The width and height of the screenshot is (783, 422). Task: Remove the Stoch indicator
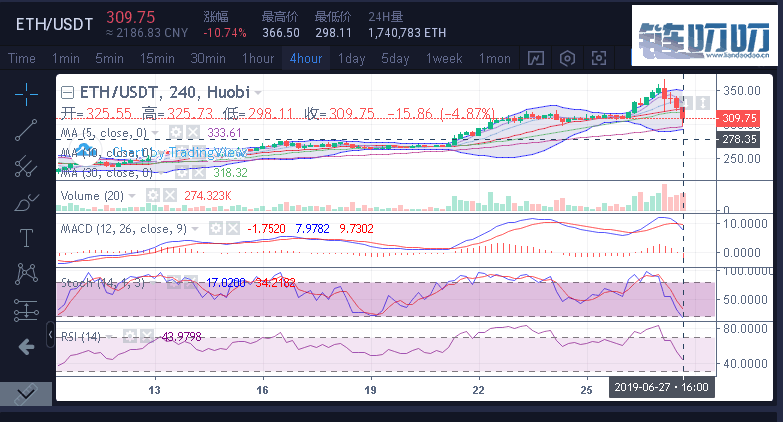191,283
